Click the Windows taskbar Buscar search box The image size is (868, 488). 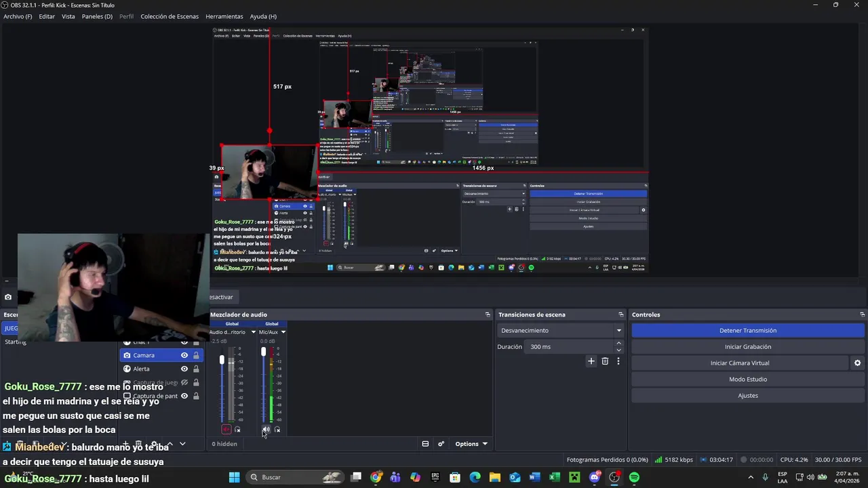294,477
